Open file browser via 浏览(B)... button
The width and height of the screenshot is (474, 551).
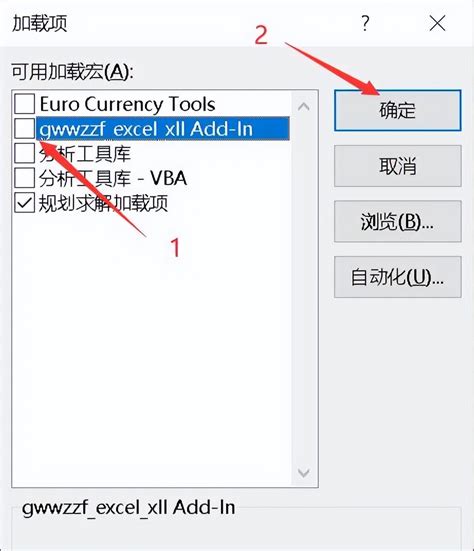tap(397, 221)
